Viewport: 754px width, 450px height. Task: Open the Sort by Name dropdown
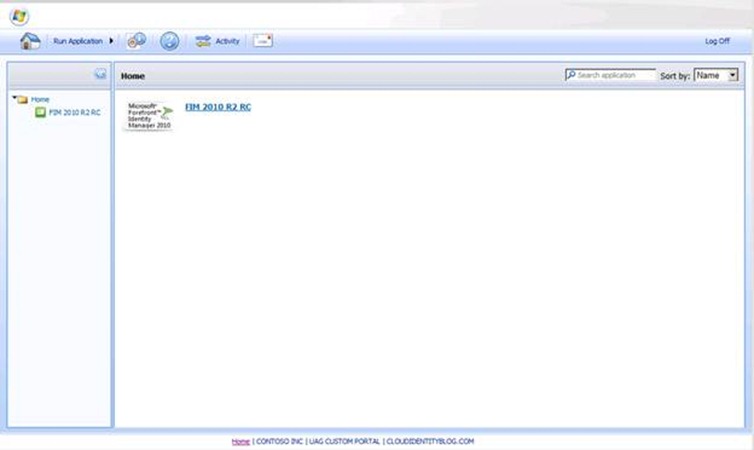tap(716, 75)
